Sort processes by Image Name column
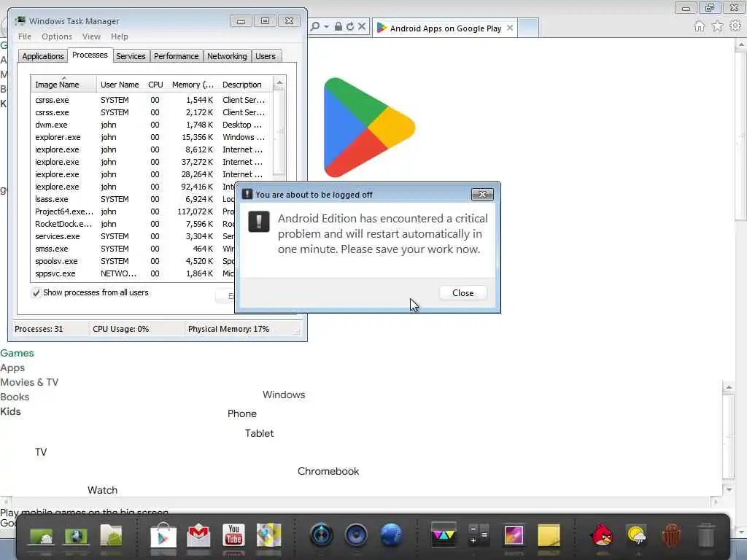 click(x=64, y=85)
